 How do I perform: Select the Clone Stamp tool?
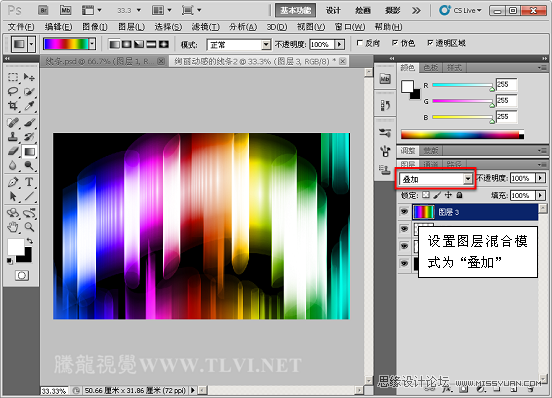click(13, 137)
